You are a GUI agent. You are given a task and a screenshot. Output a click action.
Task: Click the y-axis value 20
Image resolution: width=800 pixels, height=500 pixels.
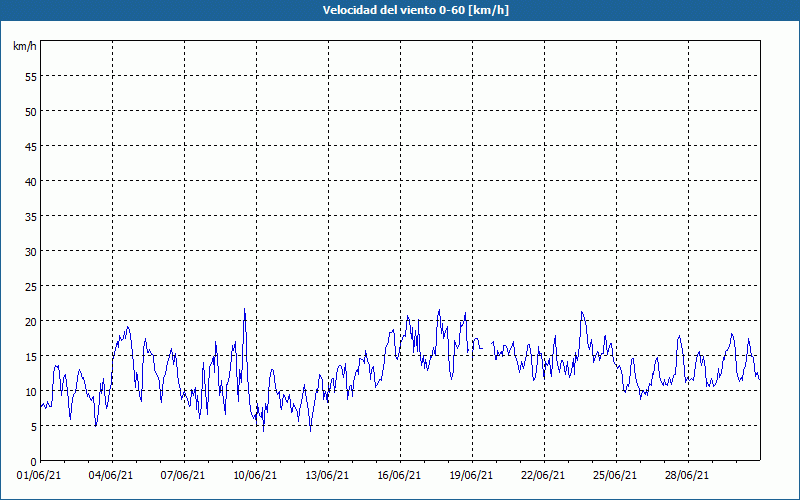31,321
